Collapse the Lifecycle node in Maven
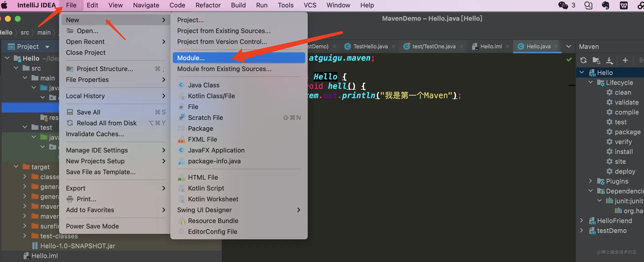 [x=591, y=82]
